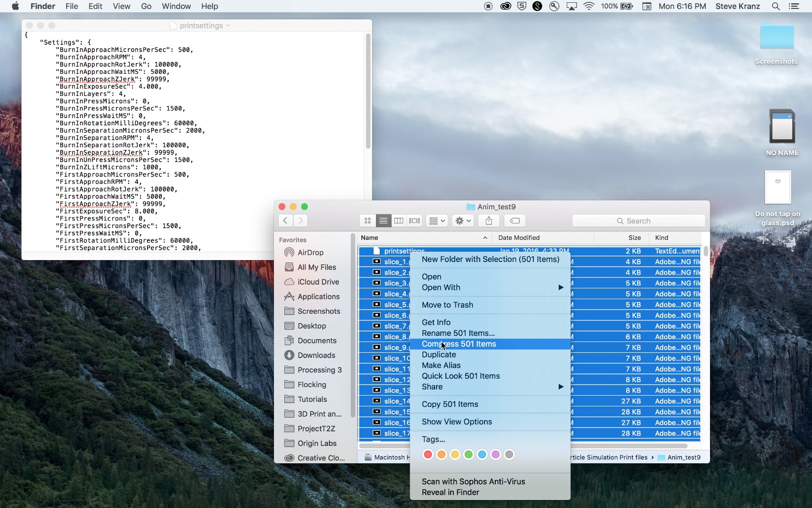Viewport: 812px width, 508px height.
Task: Click Anim_test9 in the path bar
Action: tap(679, 457)
